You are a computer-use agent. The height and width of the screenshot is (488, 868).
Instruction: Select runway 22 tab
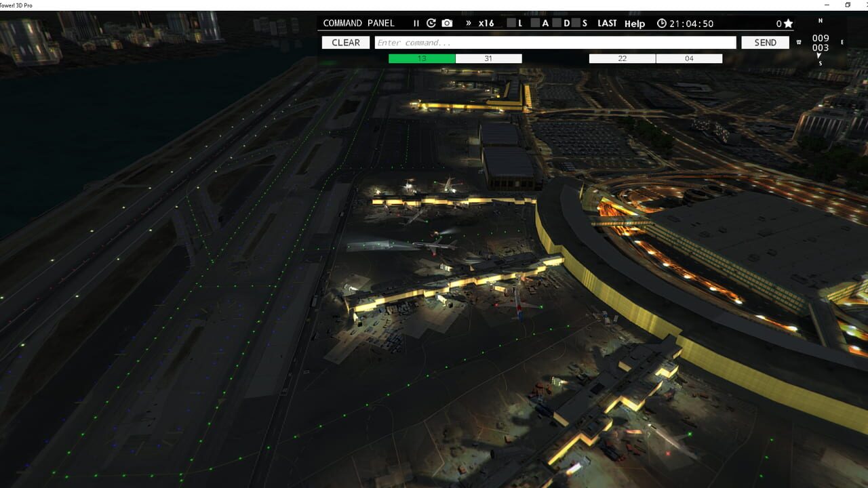tap(622, 59)
